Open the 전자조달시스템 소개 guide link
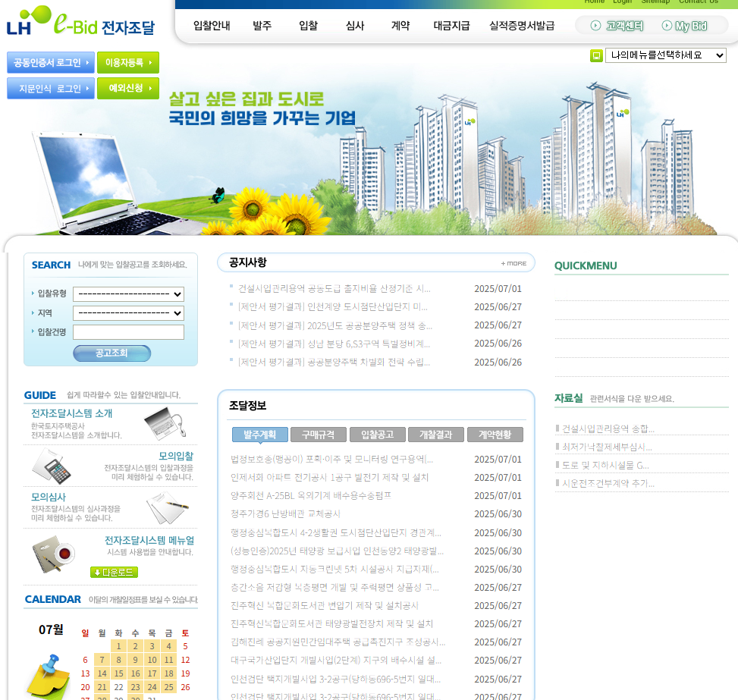 [x=71, y=413]
